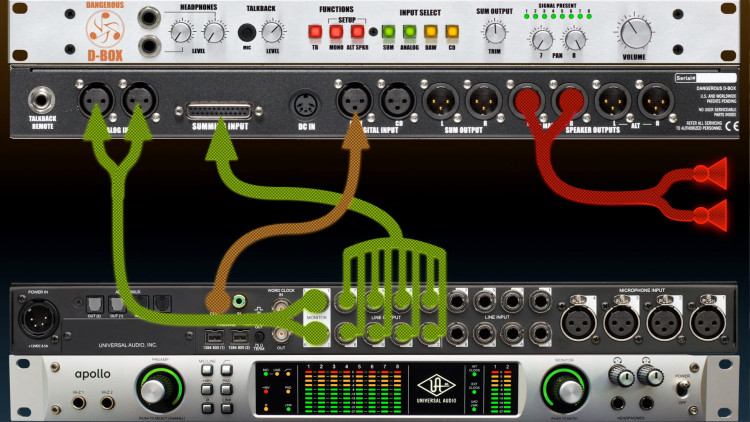The height and width of the screenshot is (422, 750).
Task: Click the apollo name on the front panel
Action: pyautogui.click(x=92, y=374)
